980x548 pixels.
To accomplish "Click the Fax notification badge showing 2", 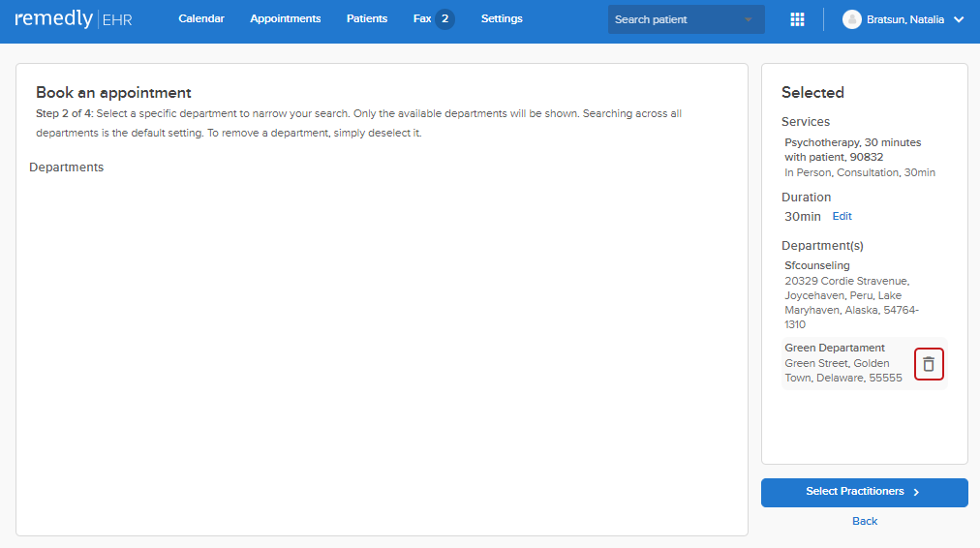I will point(444,18).
